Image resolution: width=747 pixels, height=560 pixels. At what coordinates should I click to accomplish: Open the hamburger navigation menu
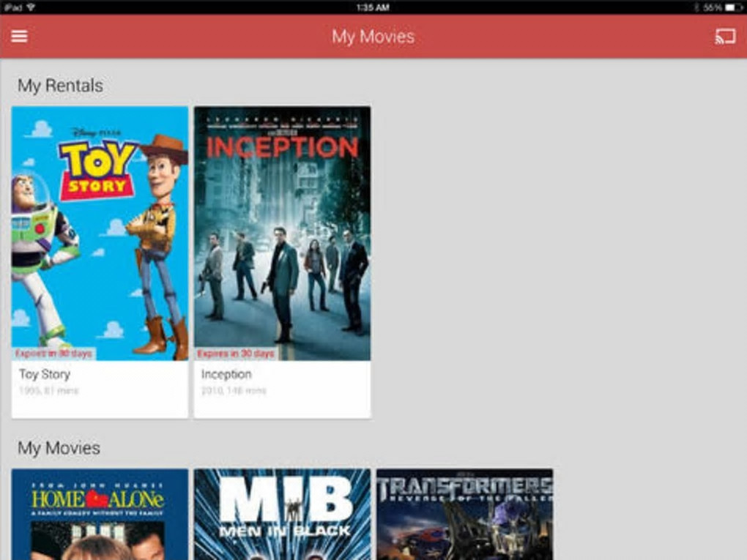click(19, 36)
